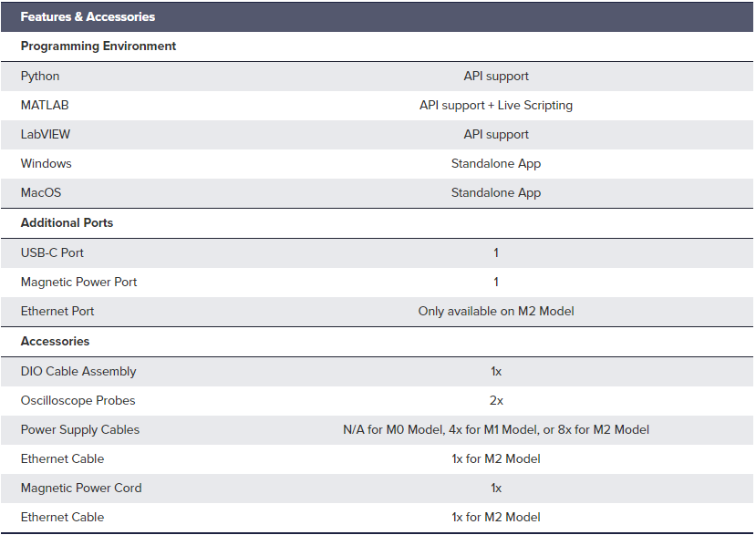This screenshot has height=535, width=756.
Task: Select Only available on M2 Model text
Action: [x=496, y=312]
